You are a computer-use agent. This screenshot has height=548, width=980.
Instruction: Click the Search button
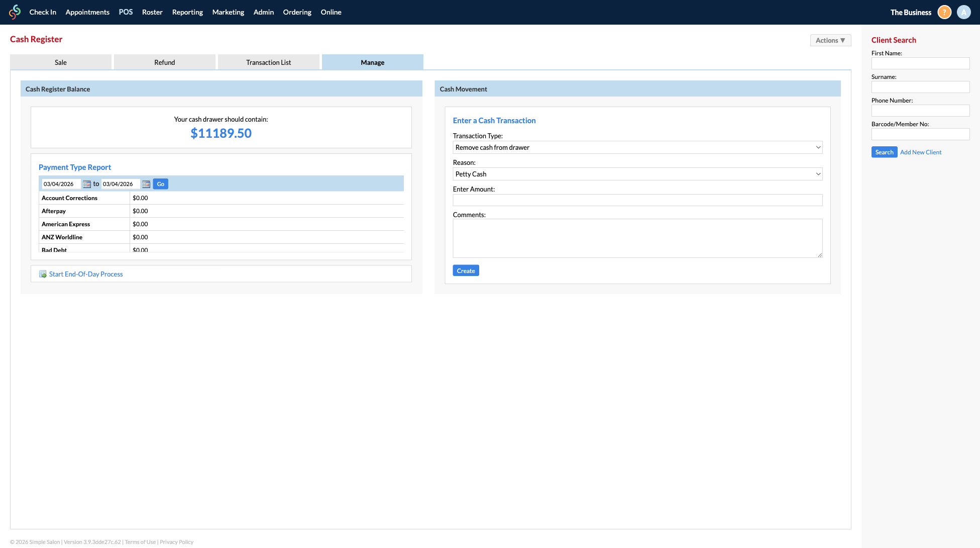point(884,152)
